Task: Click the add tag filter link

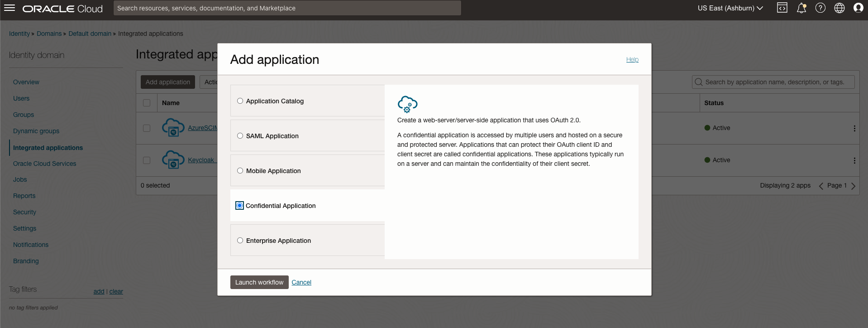Action: pyautogui.click(x=99, y=291)
